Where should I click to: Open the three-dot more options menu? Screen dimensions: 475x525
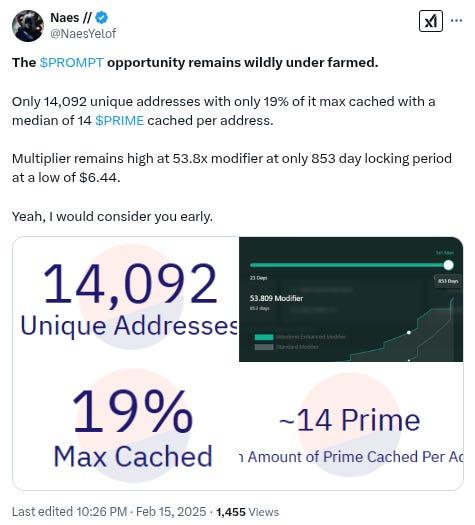(457, 20)
